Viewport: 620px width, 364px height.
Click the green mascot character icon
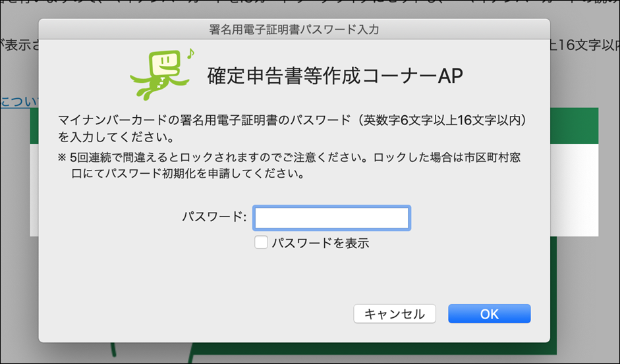click(161, 74)
